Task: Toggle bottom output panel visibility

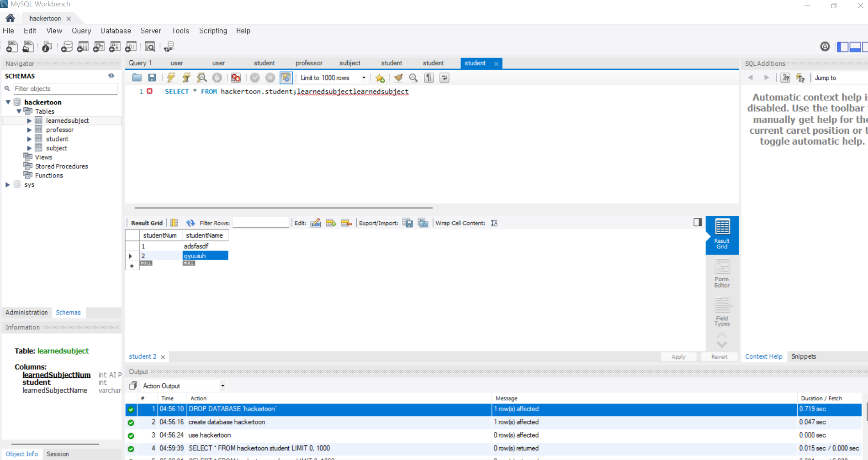Action: [x=855, y=47]
